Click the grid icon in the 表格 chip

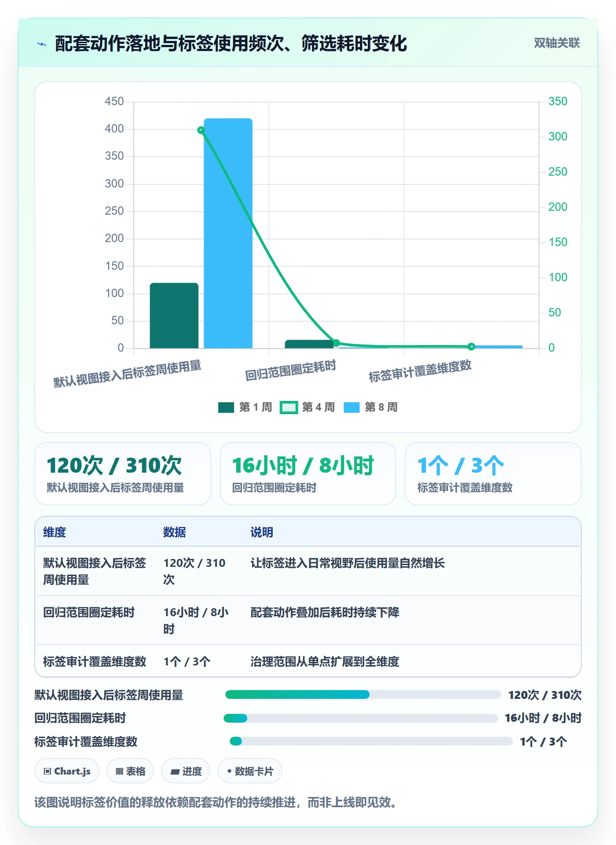[x=119, y=772]
